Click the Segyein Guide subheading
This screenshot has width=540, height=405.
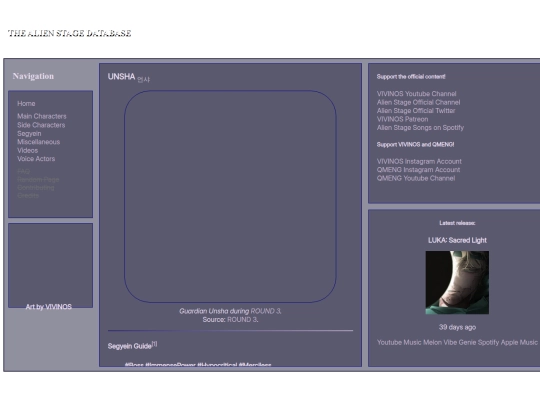click(129, 346)
